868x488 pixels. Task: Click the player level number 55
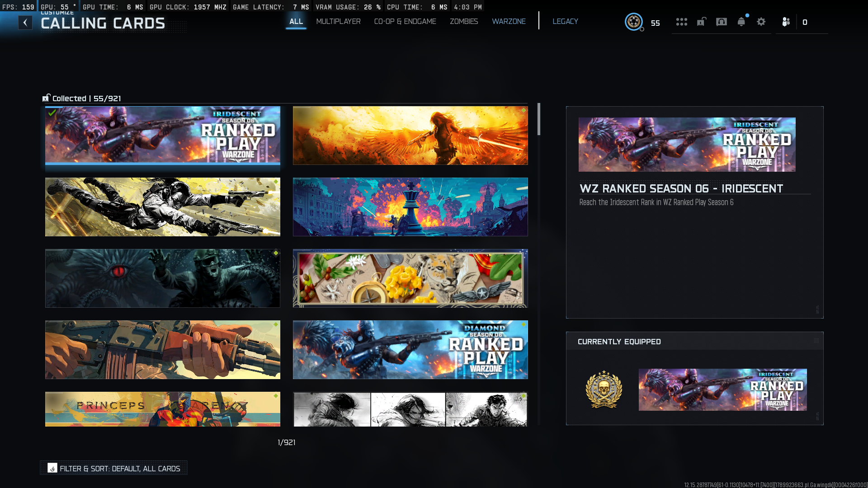click(x=655, y=23)
